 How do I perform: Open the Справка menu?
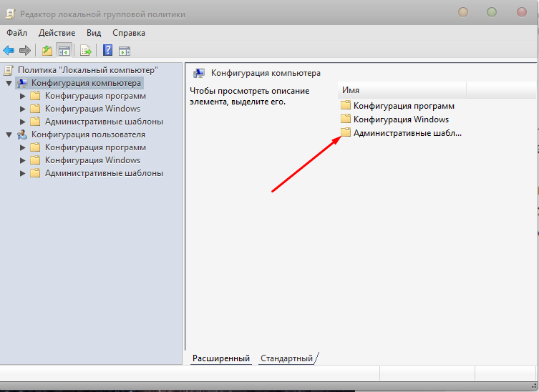point(129,33)
